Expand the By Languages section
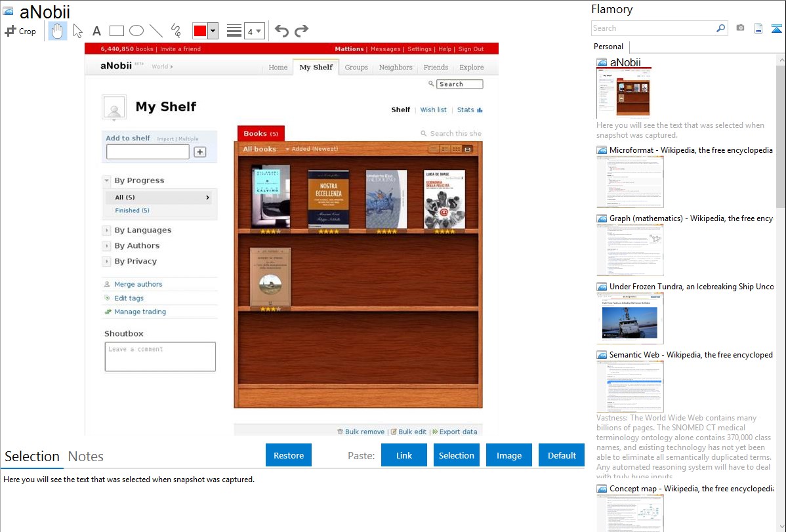Image resolution: width=786 pixels, height=532 pixels. [x=106, y=230]
